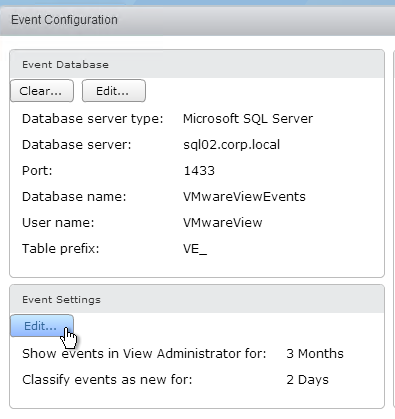Click the Clear... button in Event Database
The height and width of the screenshot is (419, 395).
42,91
